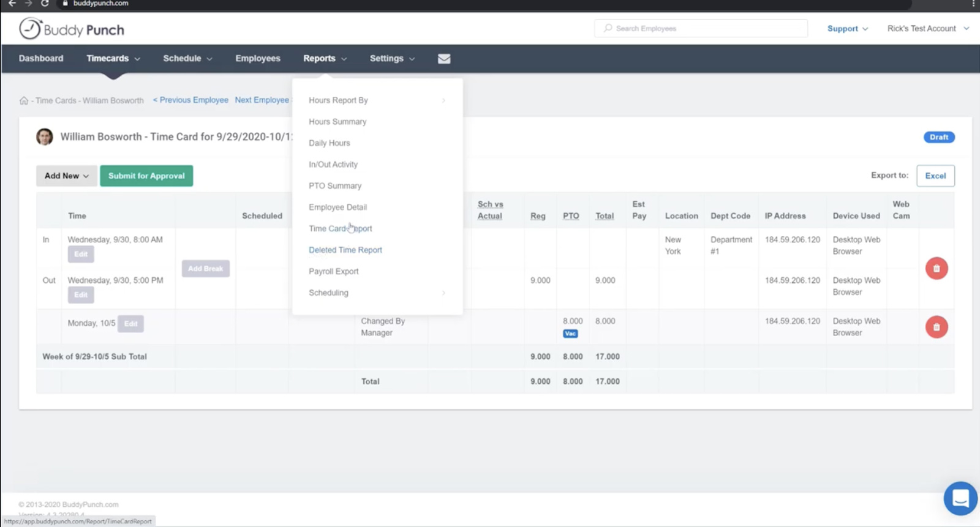
Task: Choose Payroll Export from Reports menu
Action: click(x=333, y=272)
